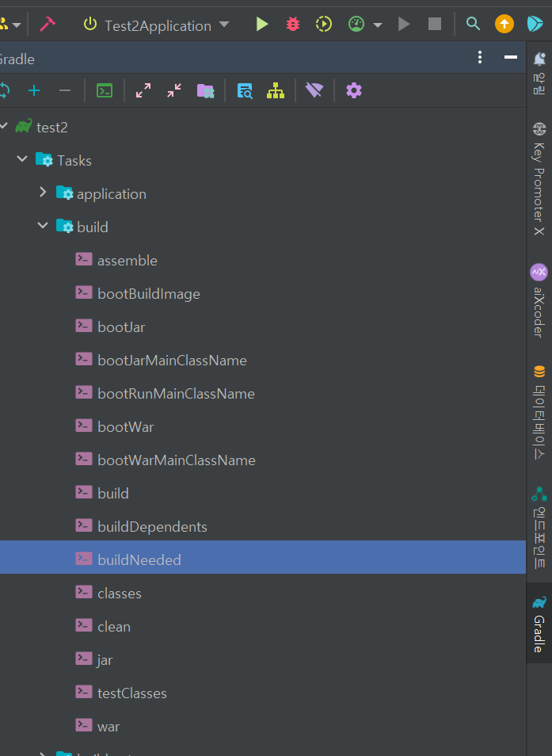
Task: Open the Test2Application run configuration dropdown
Action: pos(157,25)
